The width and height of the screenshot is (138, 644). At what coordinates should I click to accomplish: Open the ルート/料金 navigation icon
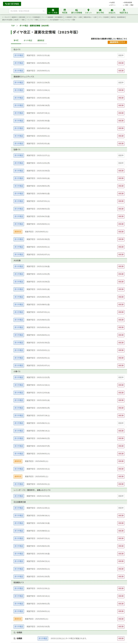53,10
